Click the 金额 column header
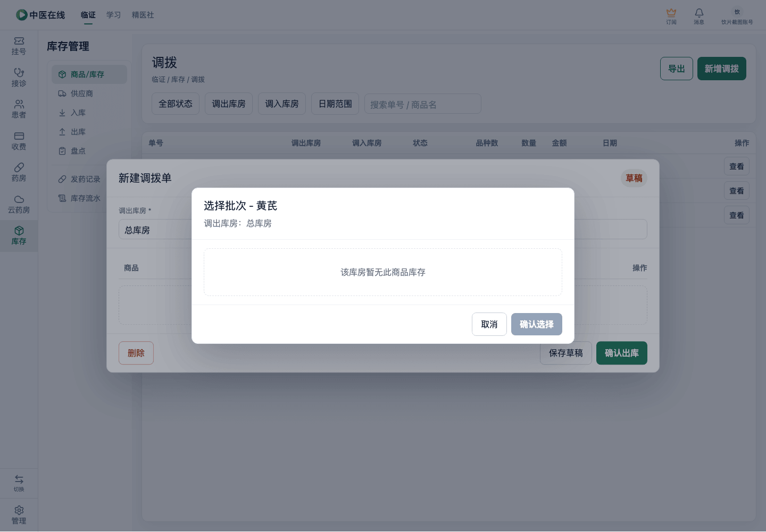Viewport: 766px width, 532px height. click(x=559, y=143)
